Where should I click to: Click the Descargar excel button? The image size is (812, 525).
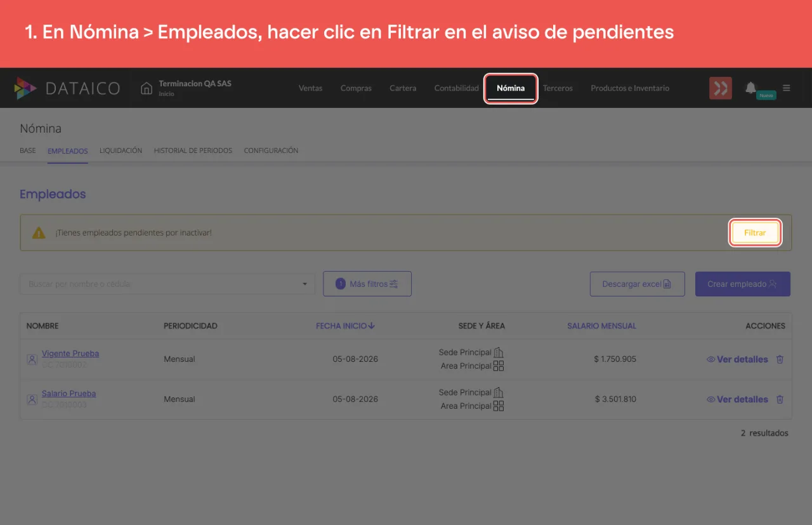(637, 284)
